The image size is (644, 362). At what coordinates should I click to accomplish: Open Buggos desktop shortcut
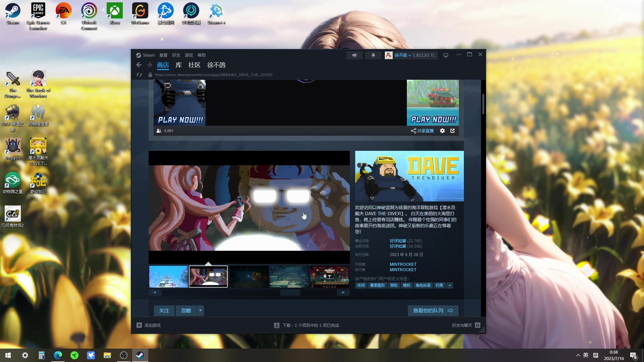click(13, 149)
